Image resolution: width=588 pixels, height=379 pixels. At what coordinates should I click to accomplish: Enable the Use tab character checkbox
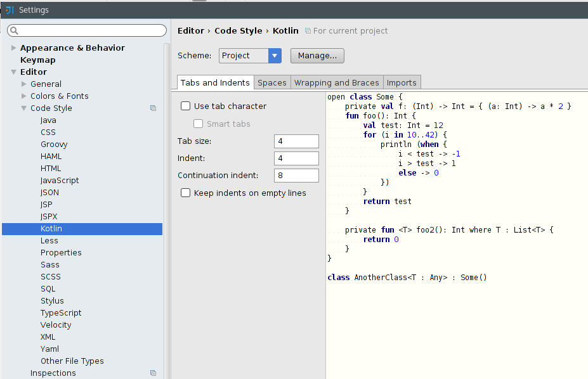coord(185,106)
